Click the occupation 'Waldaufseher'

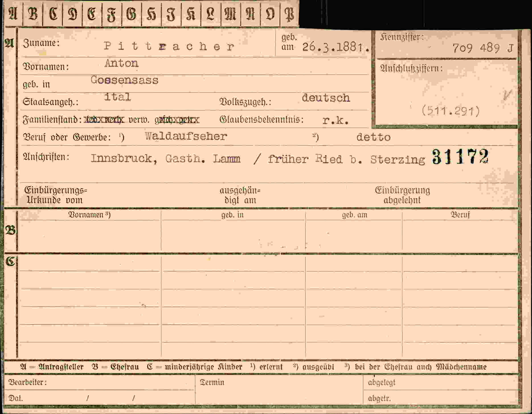coord(186,136)
